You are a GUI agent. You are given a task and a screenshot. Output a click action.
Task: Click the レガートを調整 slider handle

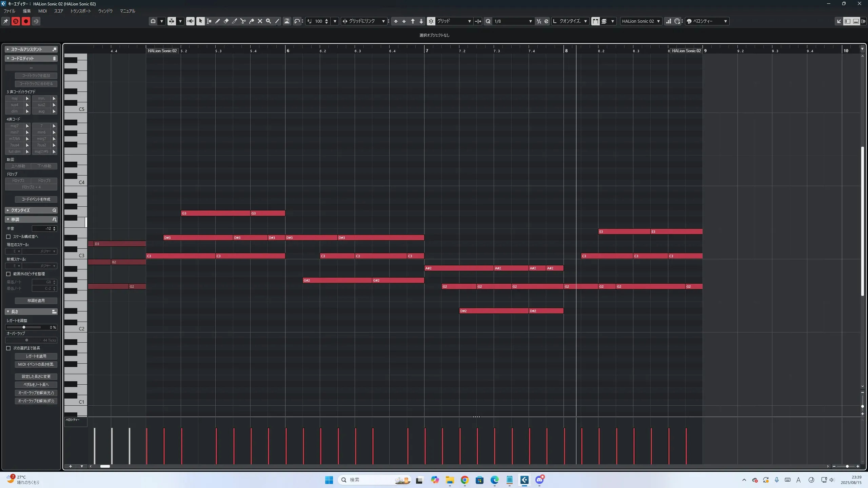pos(24,327)
